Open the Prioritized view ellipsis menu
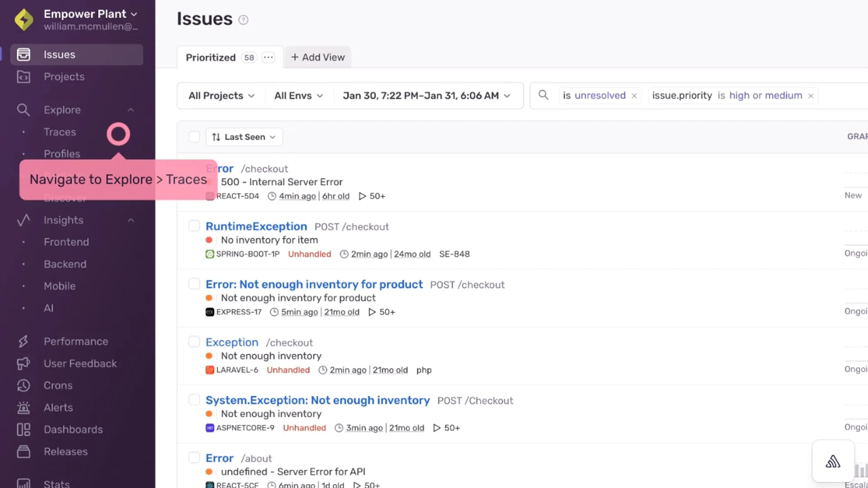The height and width of the screenshot is (488, 868). [269, 57]
